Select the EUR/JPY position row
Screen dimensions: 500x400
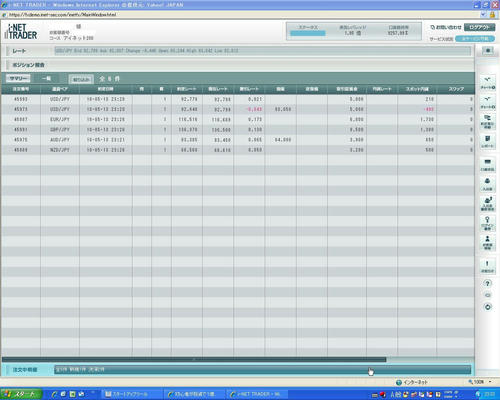[237, 119]
